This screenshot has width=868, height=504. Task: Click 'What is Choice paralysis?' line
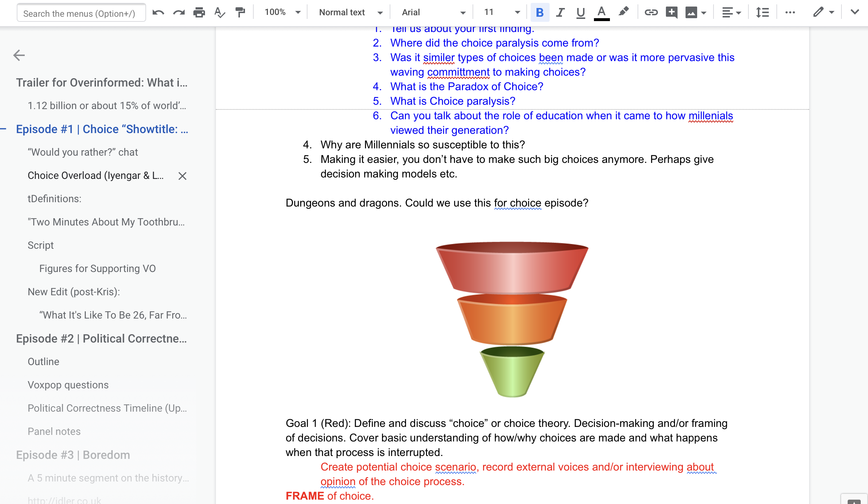point(453,101)
